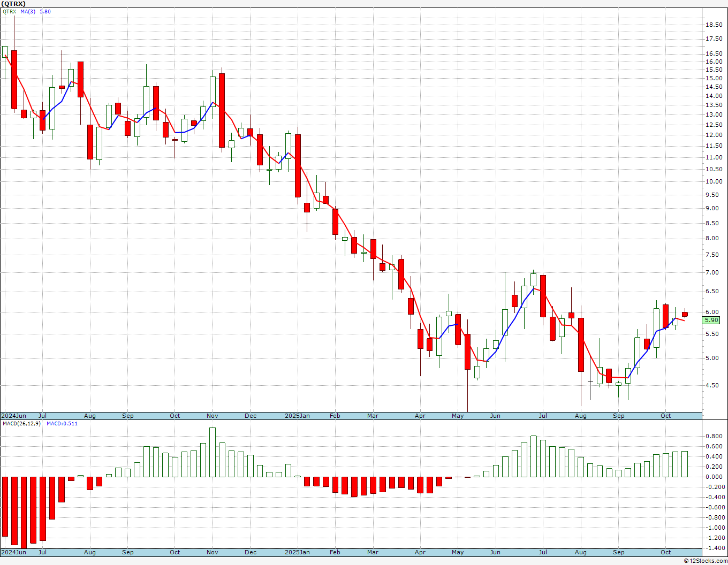This screenshot has width=728, height=565.
Task: Click the 12Stocks.com copyright link
Action: pos(704,561)
